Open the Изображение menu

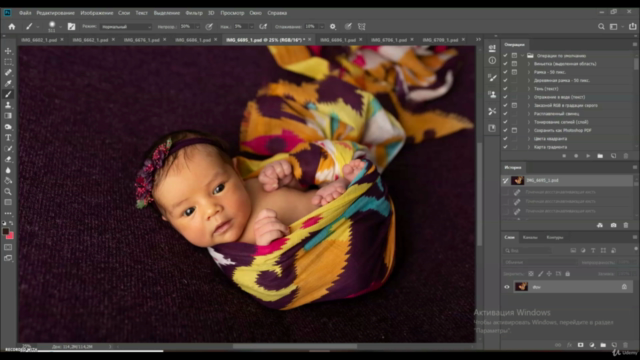click(x=96, y=13)
